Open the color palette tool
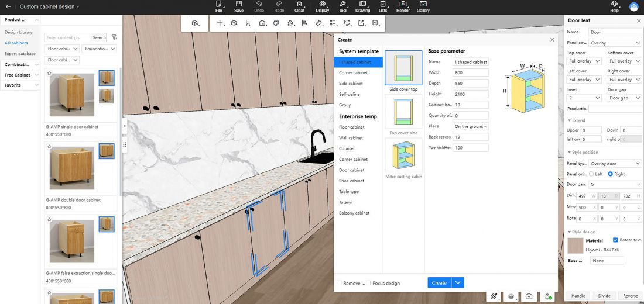 point(276,23)
